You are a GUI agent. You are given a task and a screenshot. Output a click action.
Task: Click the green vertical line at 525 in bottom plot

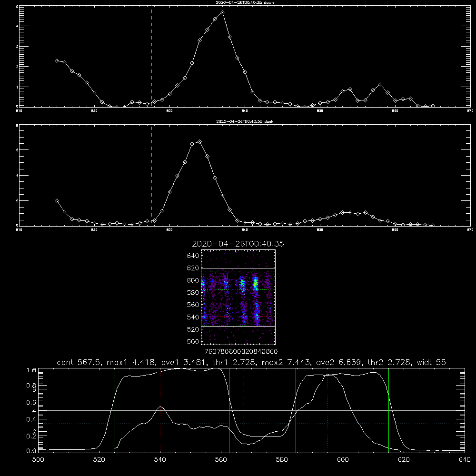click(x=115, y=410)
